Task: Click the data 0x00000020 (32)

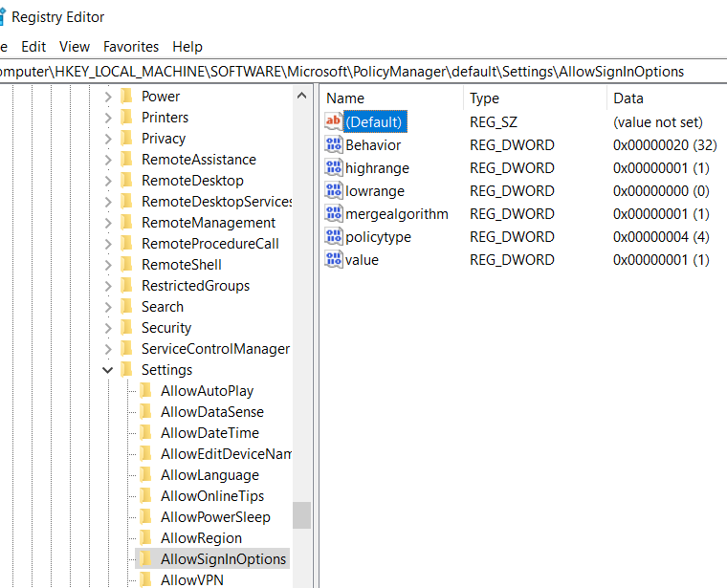Action: pyautogui.click(x=665, y=145)
